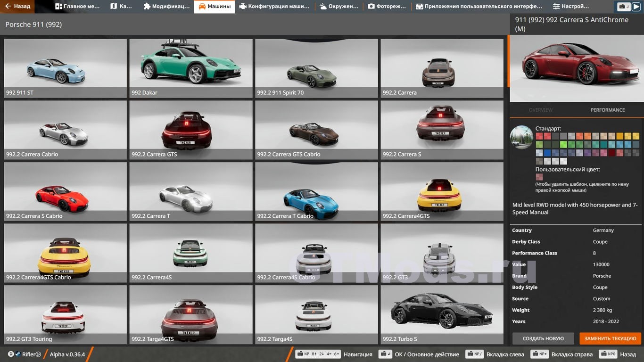Select the 992.2 Carrera4S Cabrio thumbnail

pyautogui.click(x=316, y=253)
